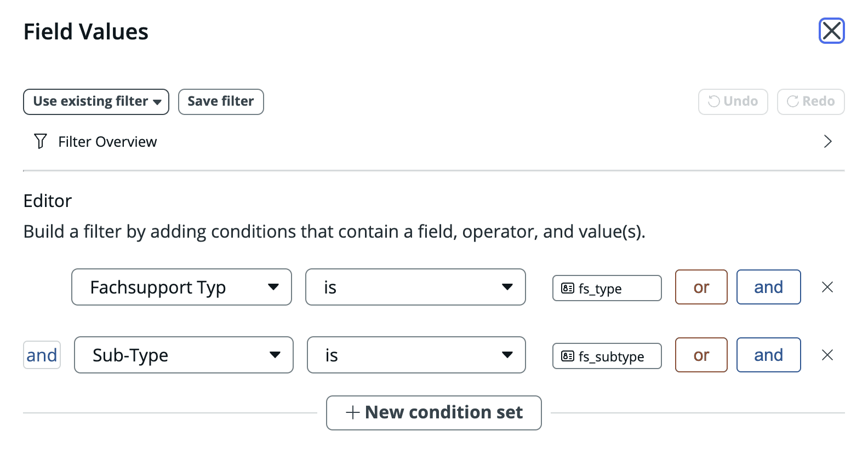Click the fs_subtype variable icon

tap(568, 356)
